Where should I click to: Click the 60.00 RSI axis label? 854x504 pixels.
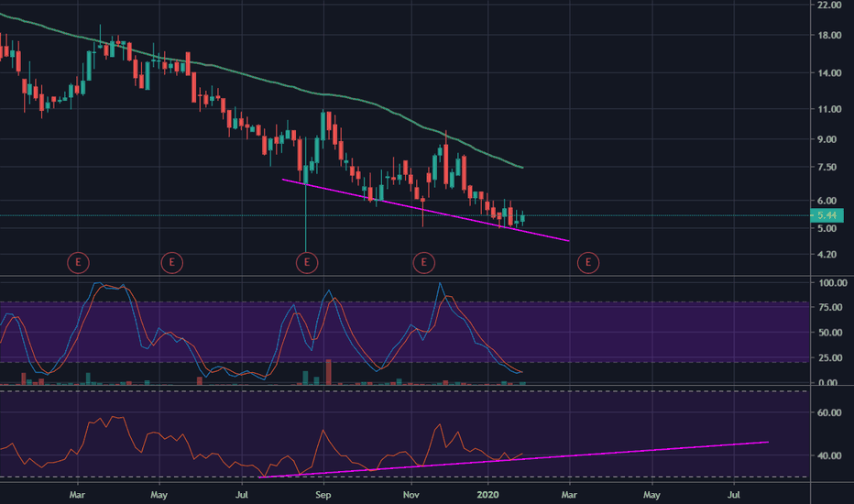coord(829,413)
